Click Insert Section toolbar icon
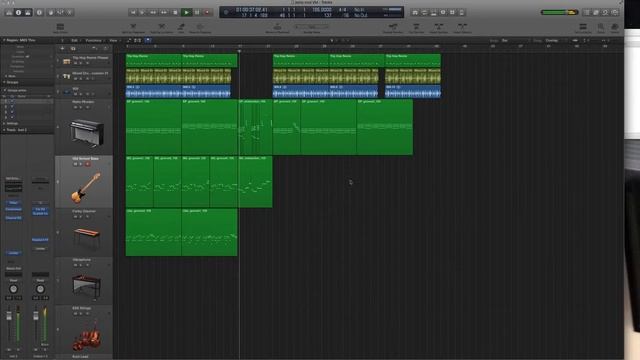This screenshot has width=640, height=360. [x=439, y=28]
